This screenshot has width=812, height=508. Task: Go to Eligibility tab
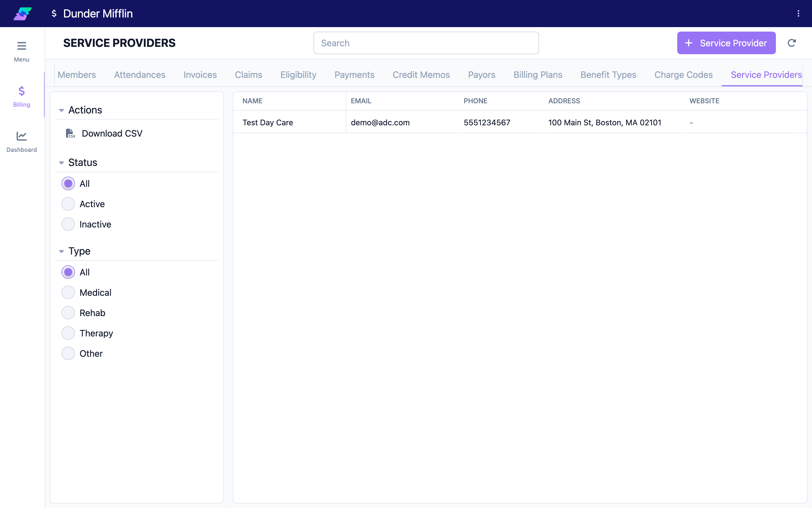[298, 75]
